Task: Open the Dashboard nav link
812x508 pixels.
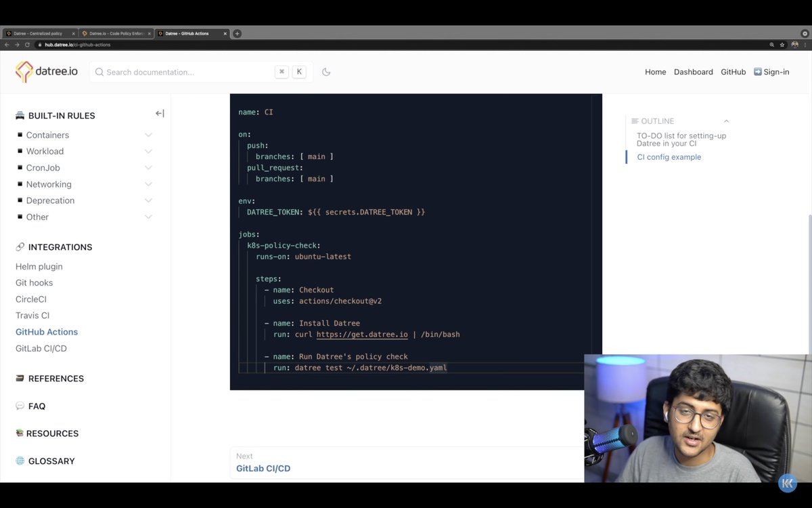Action: pyautogui.click(x=693, y=72)
